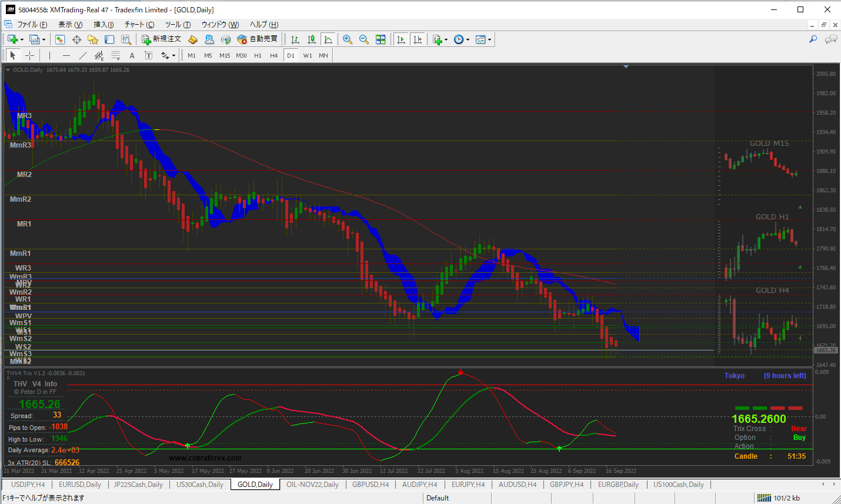Switch to the USDJPY,H4 chart tab

(x=28, y=485)
